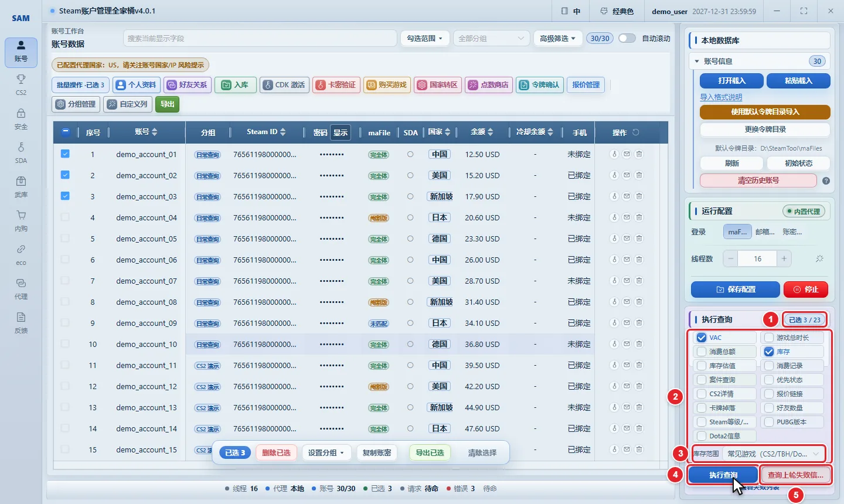Increase thread count with the plus stepper
844x504 pixels.
pyautogui.click(x=784, y=258)
